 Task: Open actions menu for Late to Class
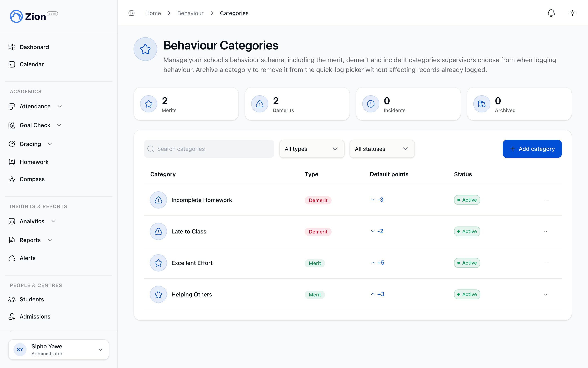coord(546,231)
